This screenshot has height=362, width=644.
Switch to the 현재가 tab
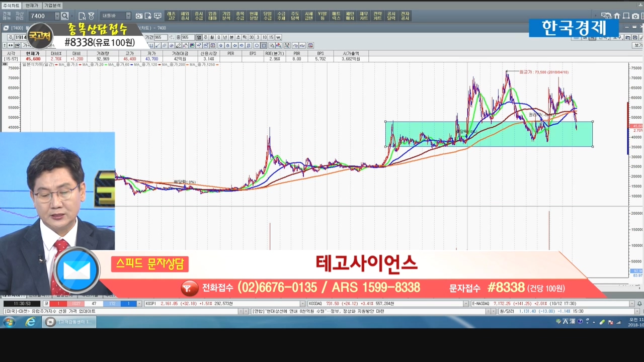32,6
